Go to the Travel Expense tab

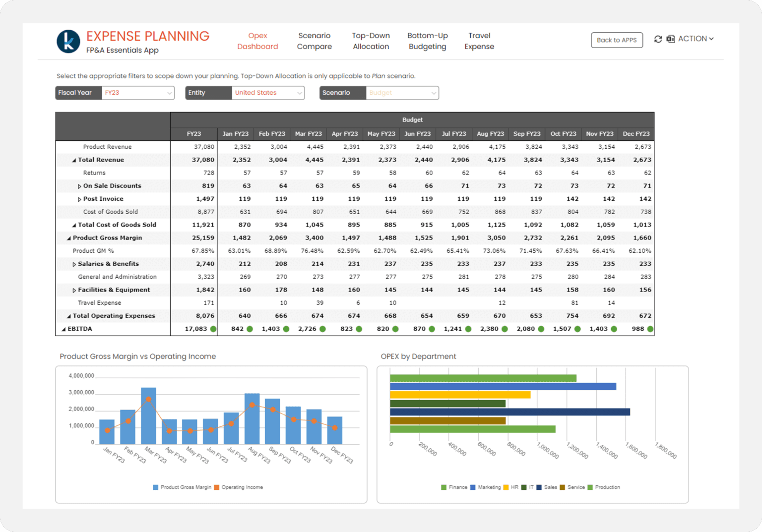click(x=479, y=41)
